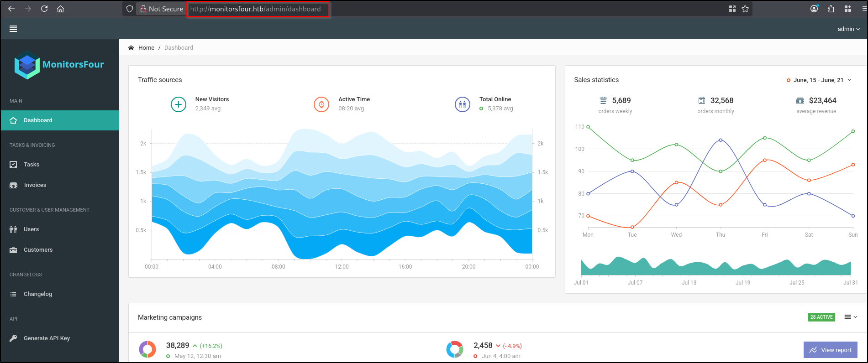Go to Home breadcrumb link

[146, 48]
